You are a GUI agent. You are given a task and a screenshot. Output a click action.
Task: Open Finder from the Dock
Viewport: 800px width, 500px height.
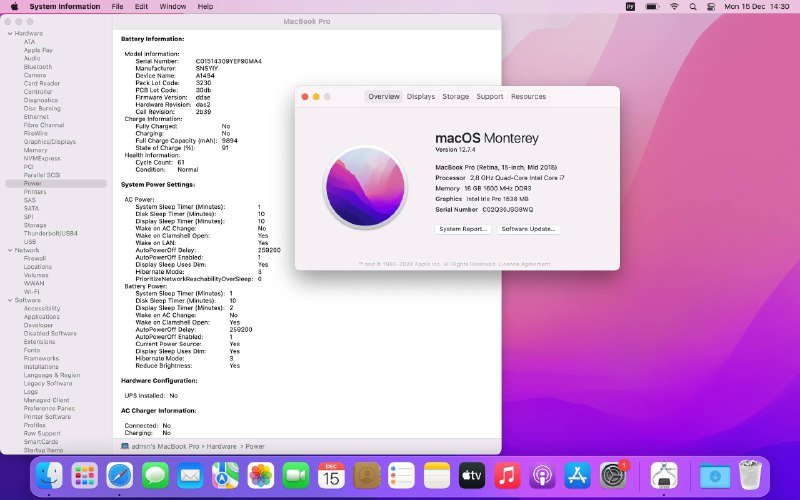coord(49,476)
